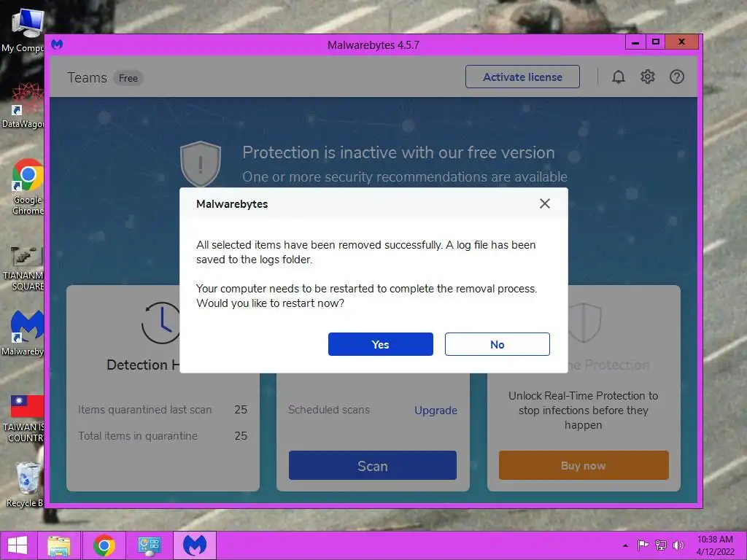Screen dimensions: 747x560
Task: Click the Real-Time Protection shield icon
Action: pos(584,322)
